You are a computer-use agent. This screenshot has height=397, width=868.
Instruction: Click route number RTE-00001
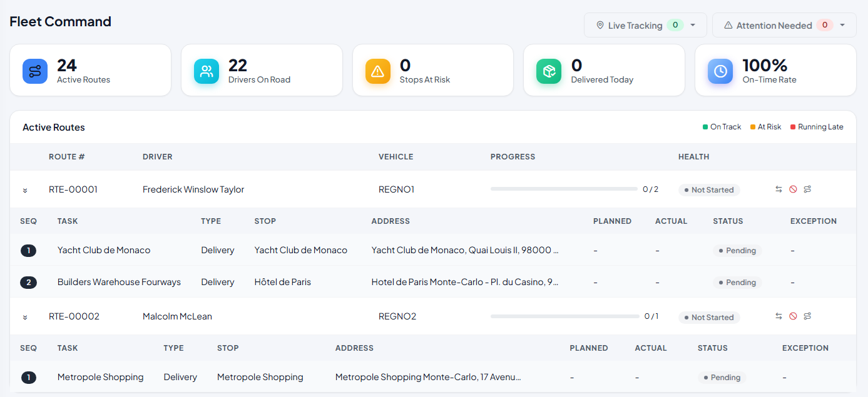click(x=73, y=189)
